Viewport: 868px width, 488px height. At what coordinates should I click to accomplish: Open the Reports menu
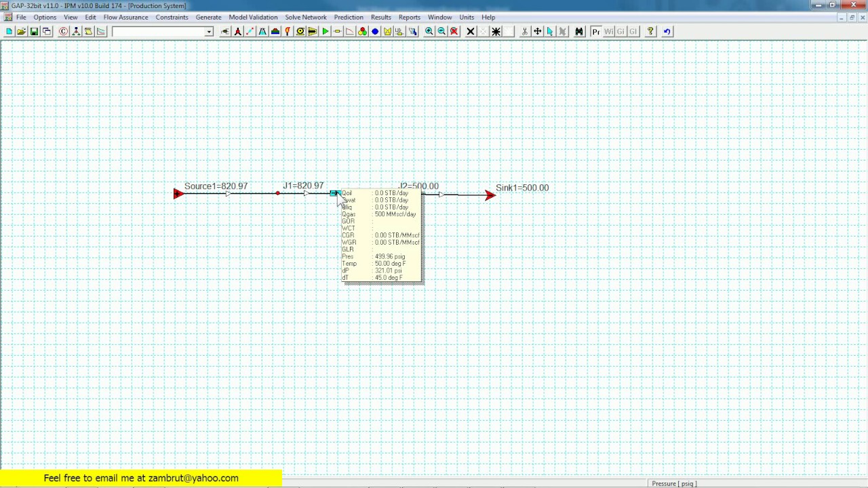pyautogui.click(x=409, y=17)
